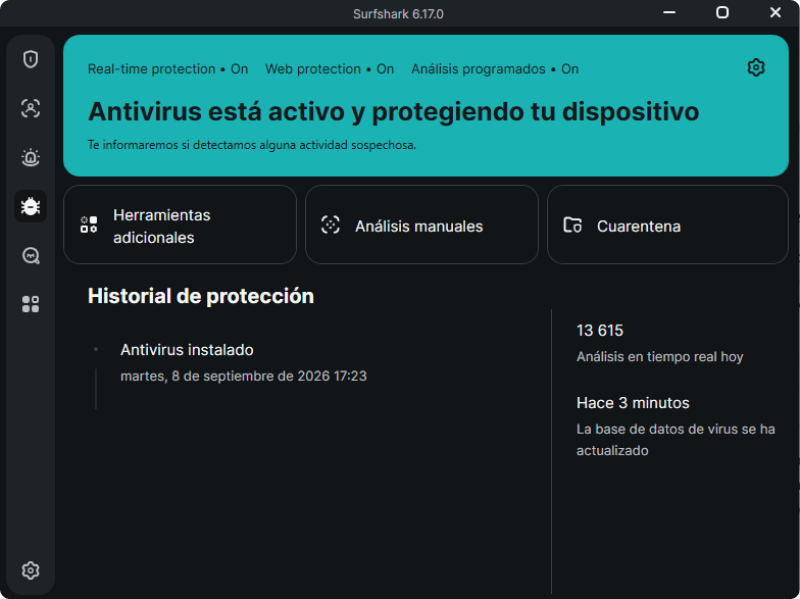The image size is (800, 599).
Task: Open app settings gear at sidebar bottom
Action: pos(31,570)
